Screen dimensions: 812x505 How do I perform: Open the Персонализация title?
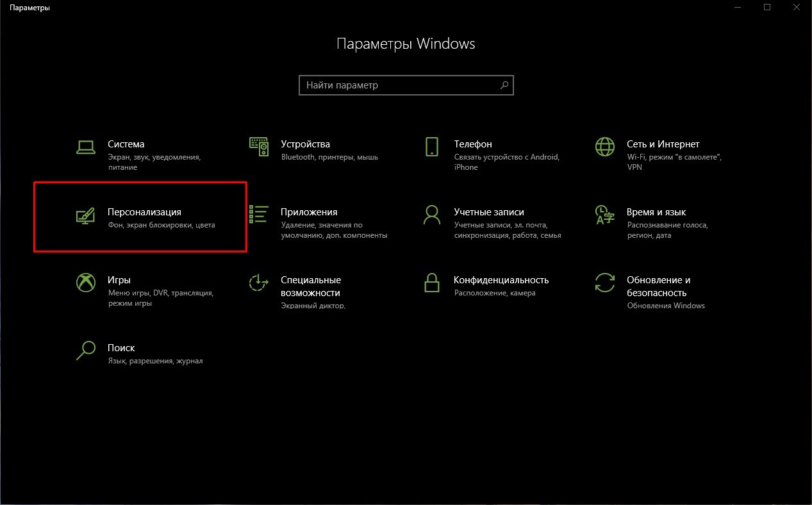(x=144, y=212)
